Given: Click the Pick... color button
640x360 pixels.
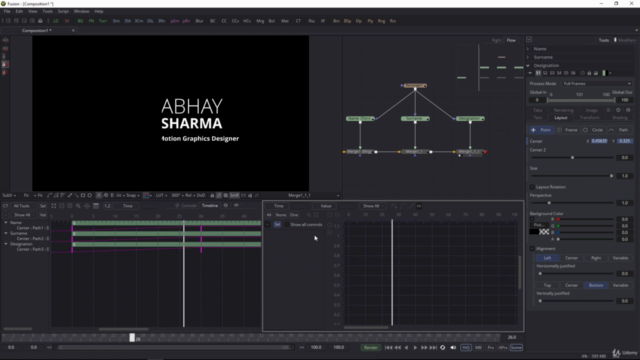Looking at the screenshot, I should coord(539,225).
